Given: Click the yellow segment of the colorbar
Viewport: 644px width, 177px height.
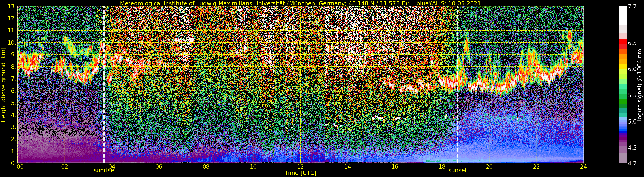Looking at the screenshot, I should 623,67.
